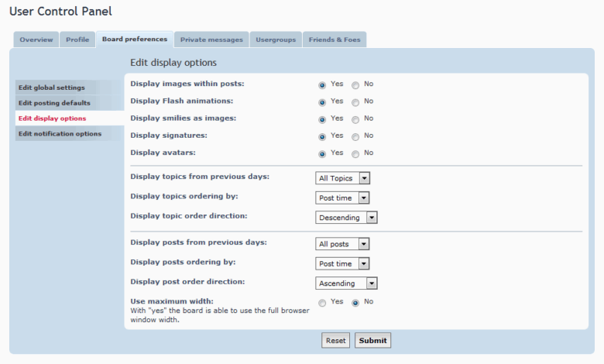
Task: Open the Profile tab
Action: 77,39
